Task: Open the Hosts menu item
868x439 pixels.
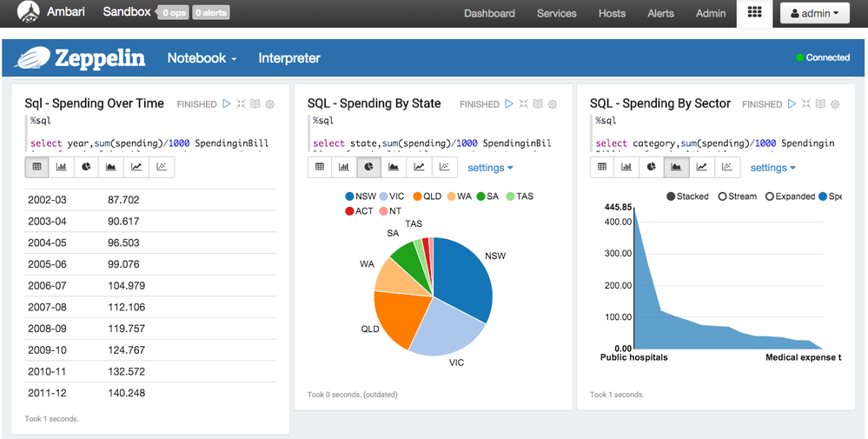Action: click(612, 13)
